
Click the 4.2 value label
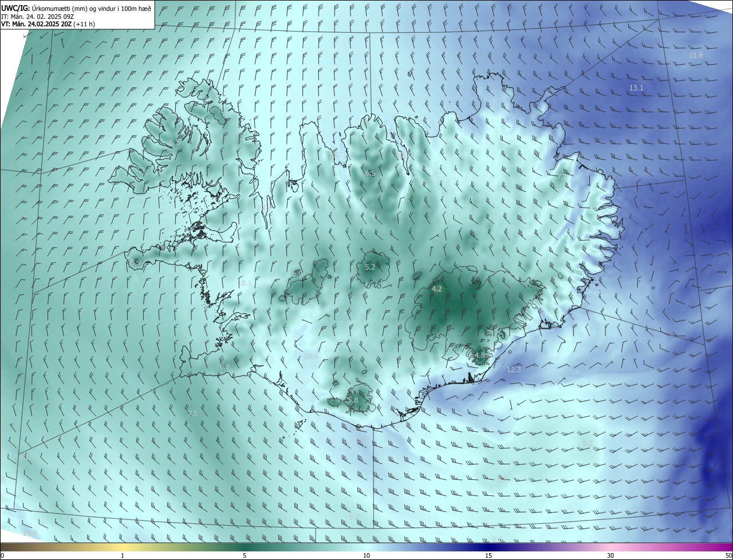pyautogui.click(x=436, y=289)
